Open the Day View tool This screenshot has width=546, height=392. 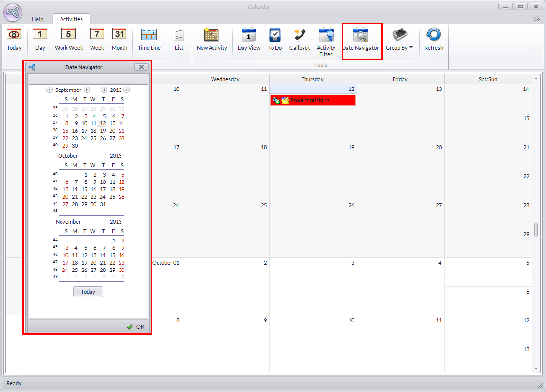pos(249,39)
